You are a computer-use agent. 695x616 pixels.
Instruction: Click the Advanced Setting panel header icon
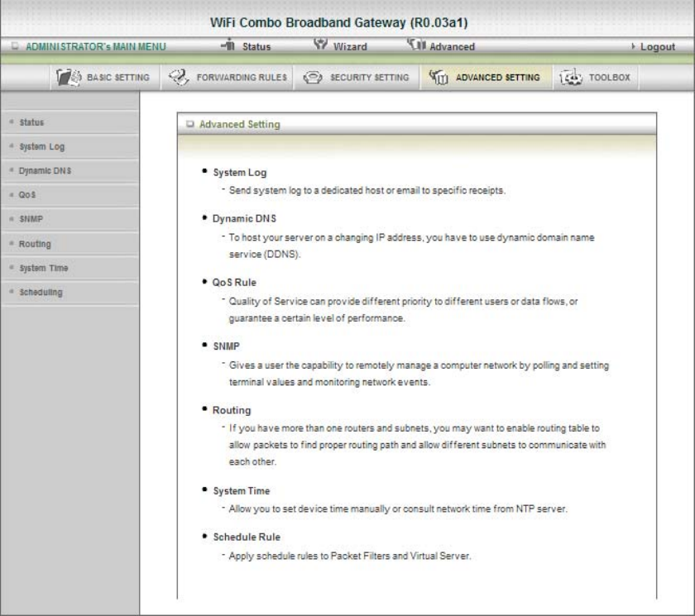pyautogui.click(x=190, y=124)
